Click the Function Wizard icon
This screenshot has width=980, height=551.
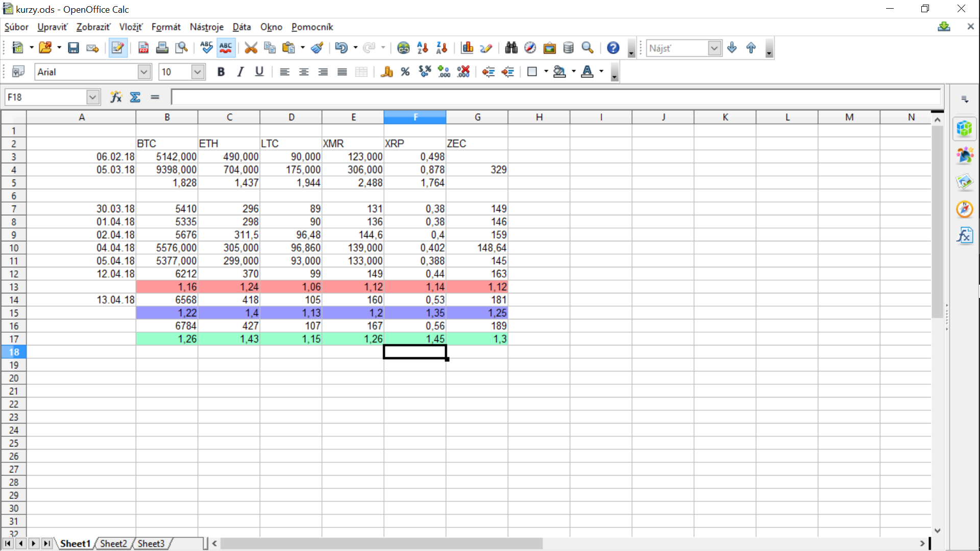pyautogui.click(x=116, y=97)
